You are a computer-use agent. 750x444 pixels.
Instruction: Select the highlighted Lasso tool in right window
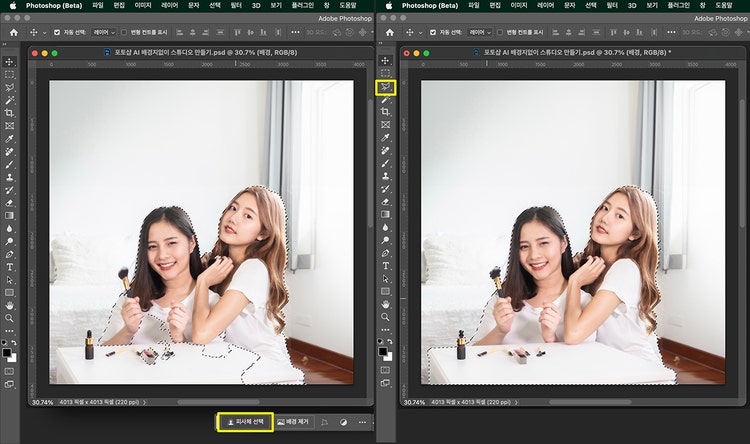386,87
